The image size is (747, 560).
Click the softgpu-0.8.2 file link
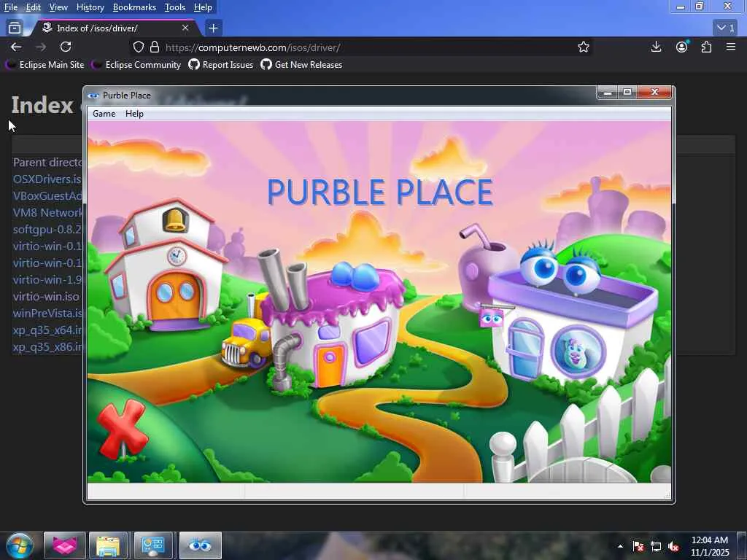(47, 229)
